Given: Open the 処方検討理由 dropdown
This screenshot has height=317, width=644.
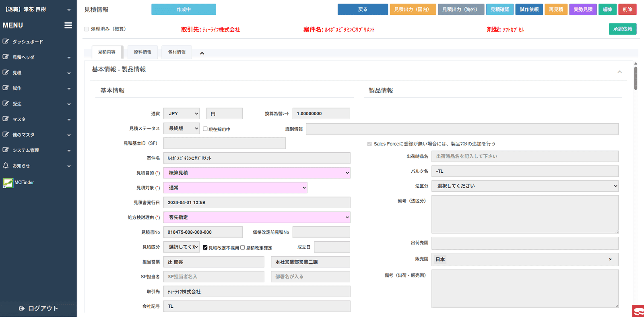Looking at the screenshot, I should tap(257, 218).
